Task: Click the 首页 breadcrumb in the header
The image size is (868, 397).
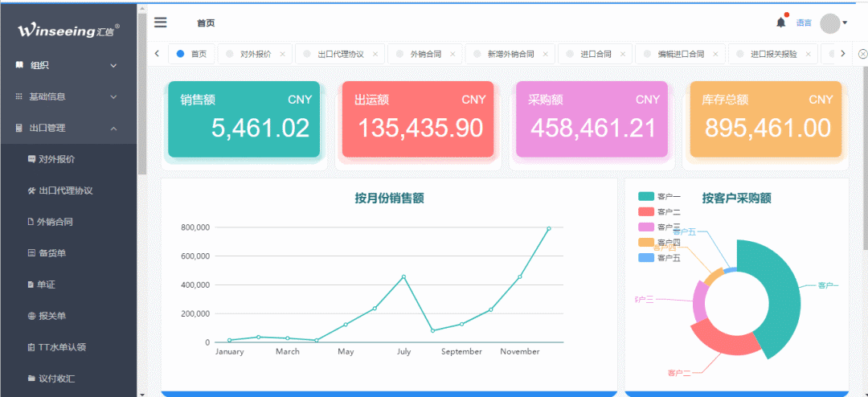Action: 206,23
